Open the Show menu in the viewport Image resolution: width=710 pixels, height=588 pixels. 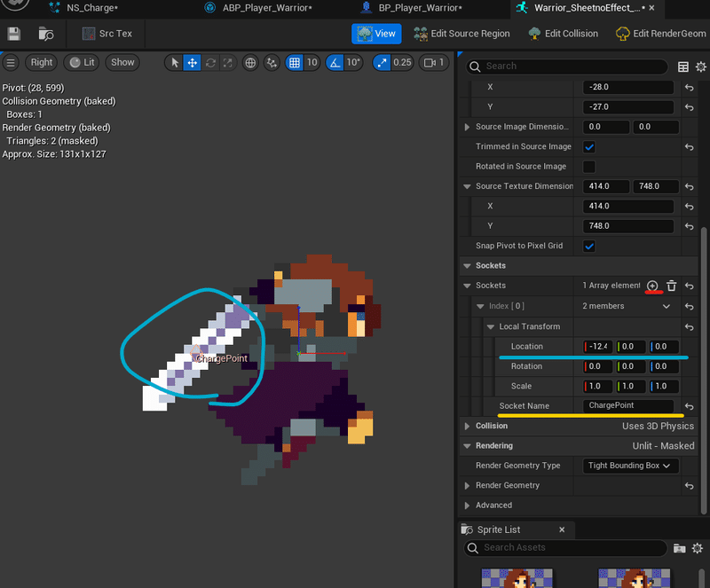point(122,62)
